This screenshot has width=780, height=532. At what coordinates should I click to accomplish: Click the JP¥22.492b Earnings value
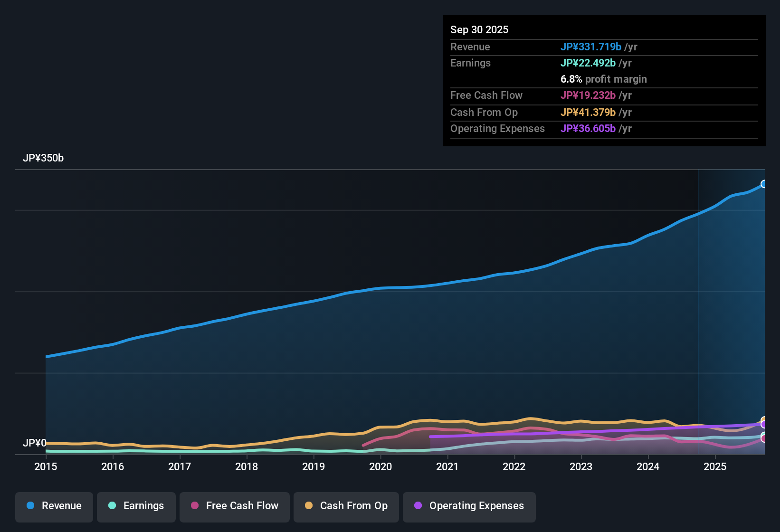tap(588, 63)
